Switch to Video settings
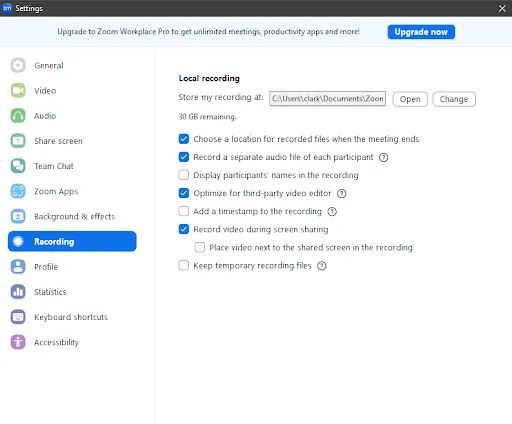This screenshot has width=512, height=424. [x=72, y=90]
